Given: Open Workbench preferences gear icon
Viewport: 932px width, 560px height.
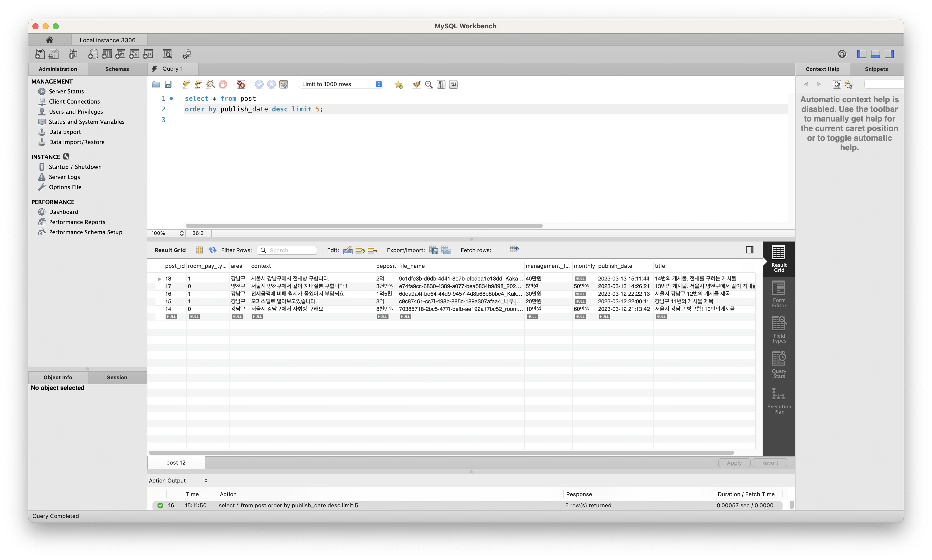Looking at the screenshot, I should [x=842, y=54].
